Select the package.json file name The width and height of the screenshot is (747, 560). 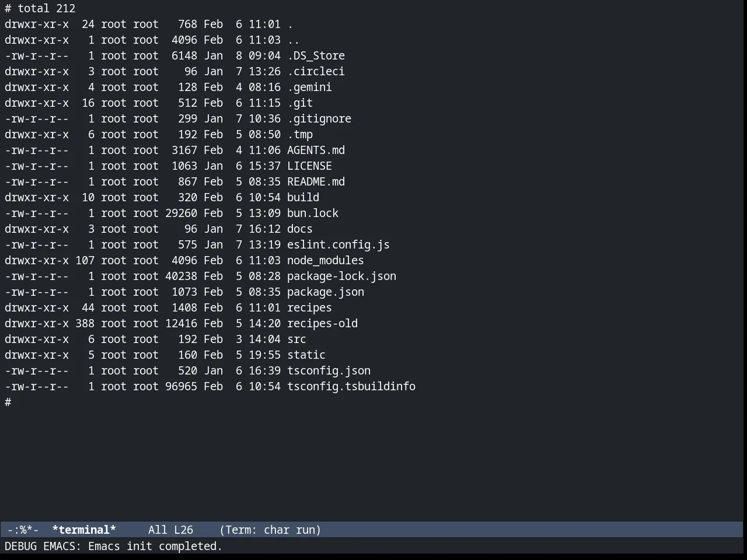[x=326, y=292]
